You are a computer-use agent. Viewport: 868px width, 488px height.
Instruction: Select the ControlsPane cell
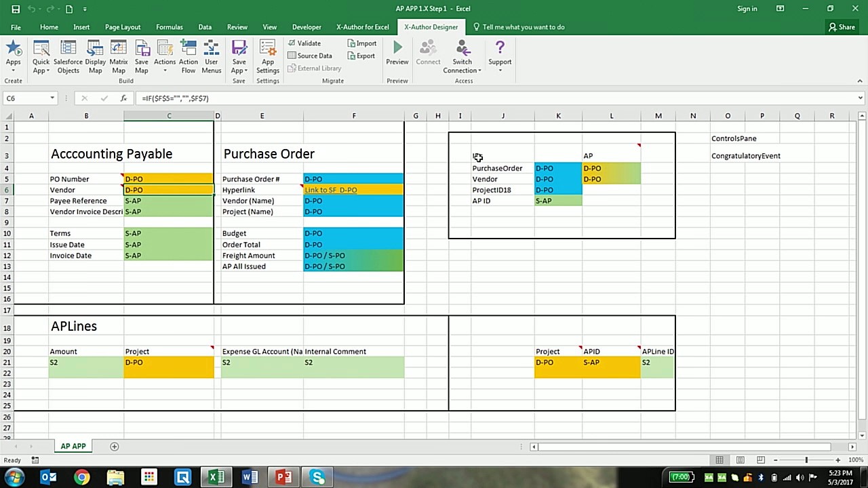pyautogui.click(x=734, y=138)
